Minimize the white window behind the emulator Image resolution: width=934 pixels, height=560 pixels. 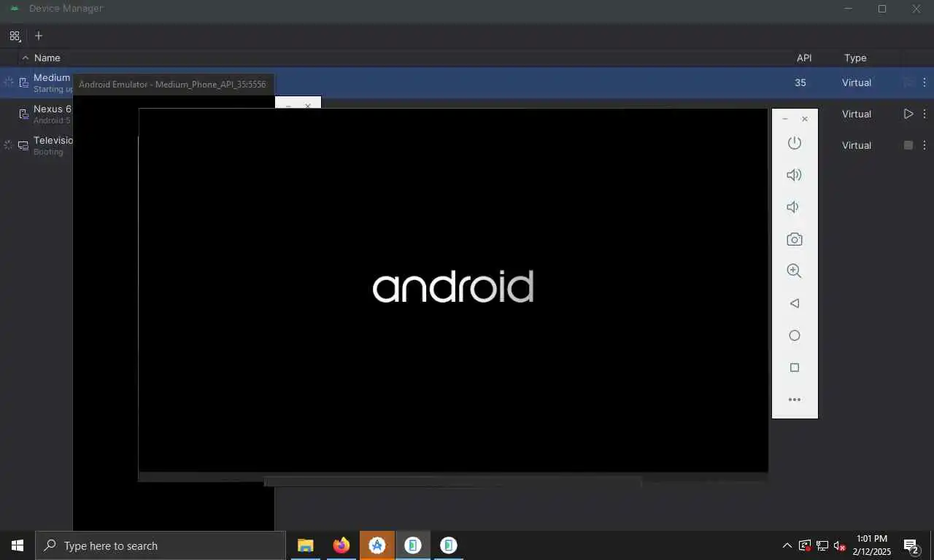[288, 106]
